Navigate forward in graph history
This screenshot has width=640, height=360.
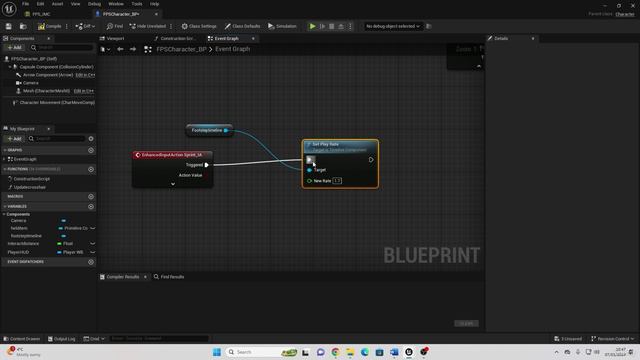[133, 49]
